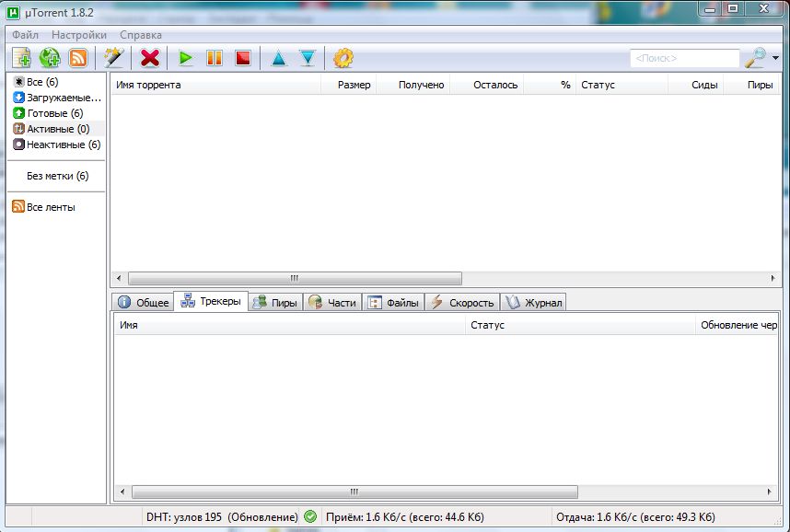Viewport: 790px width, 532px height.
Task: Click trackers pane horizontal scrollbar thumb
Action: pos(354,492)
